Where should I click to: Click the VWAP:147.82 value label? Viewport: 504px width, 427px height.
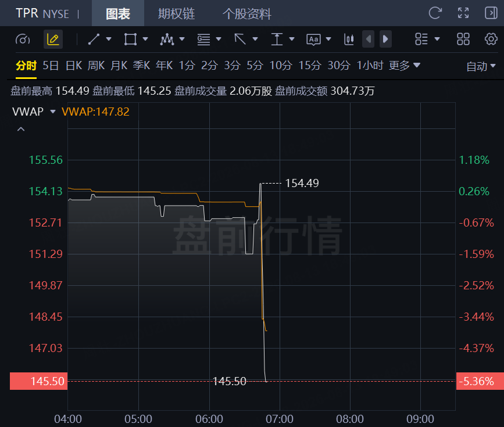click(x=95, y=112)
